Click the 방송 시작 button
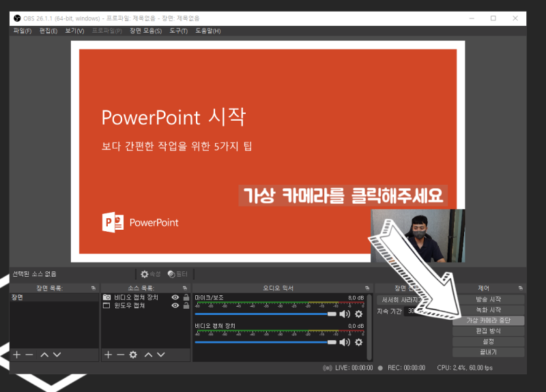This screenshot has width=546, height=392. [x=488, y=299]
